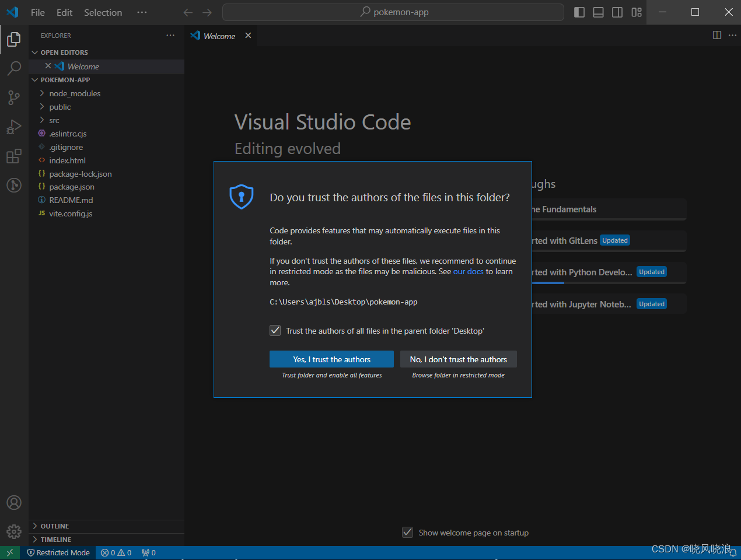Click the VS Code logo in title bar
This screenshot has width=741, height=560.
tap(12, 12)
